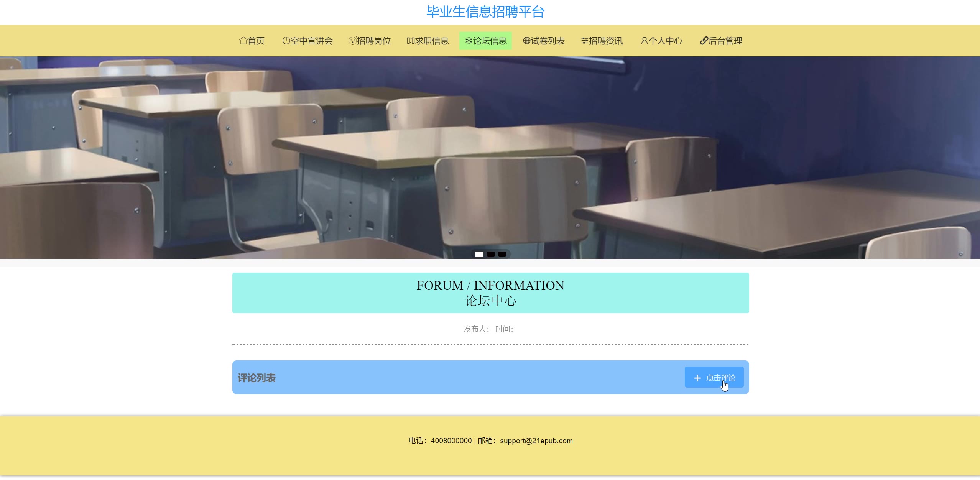
Task: Click the sliders icon beside 招聘资讯
Action: pyautogui.click(x=585, y=41)
